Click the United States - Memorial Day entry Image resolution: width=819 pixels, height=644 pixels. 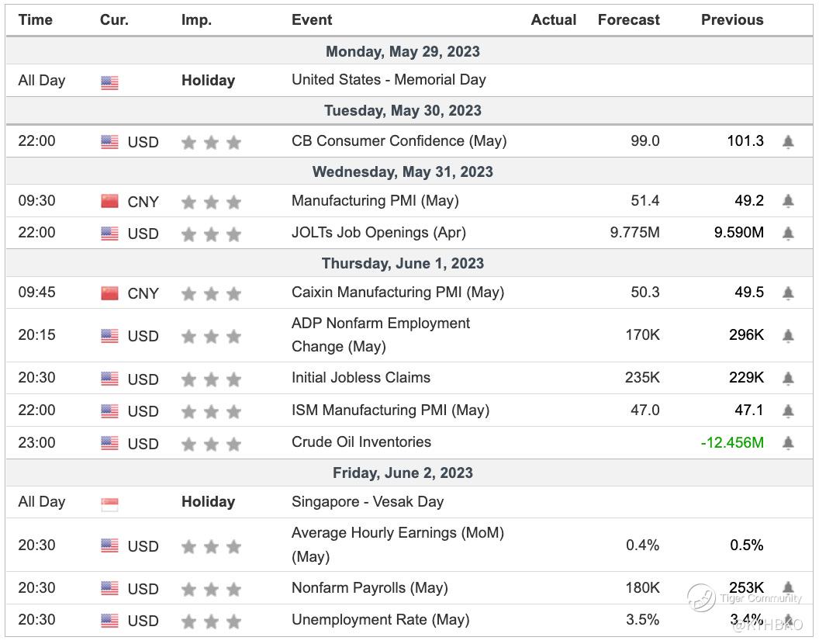point(389,80)
